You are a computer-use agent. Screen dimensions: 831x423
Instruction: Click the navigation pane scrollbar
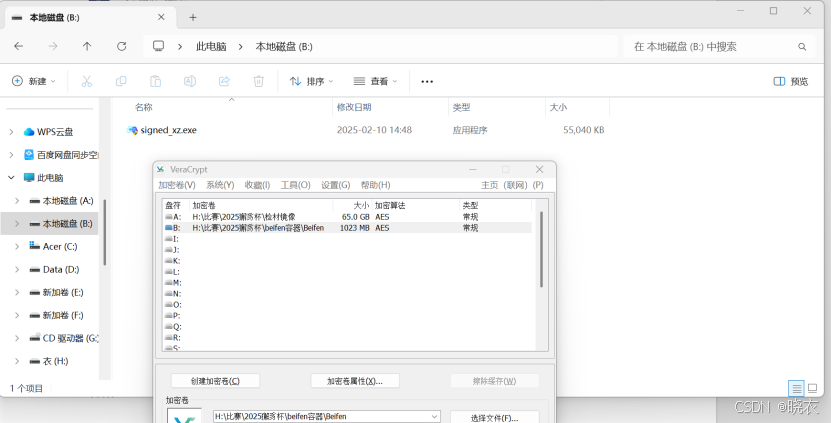tap(104, 232)
